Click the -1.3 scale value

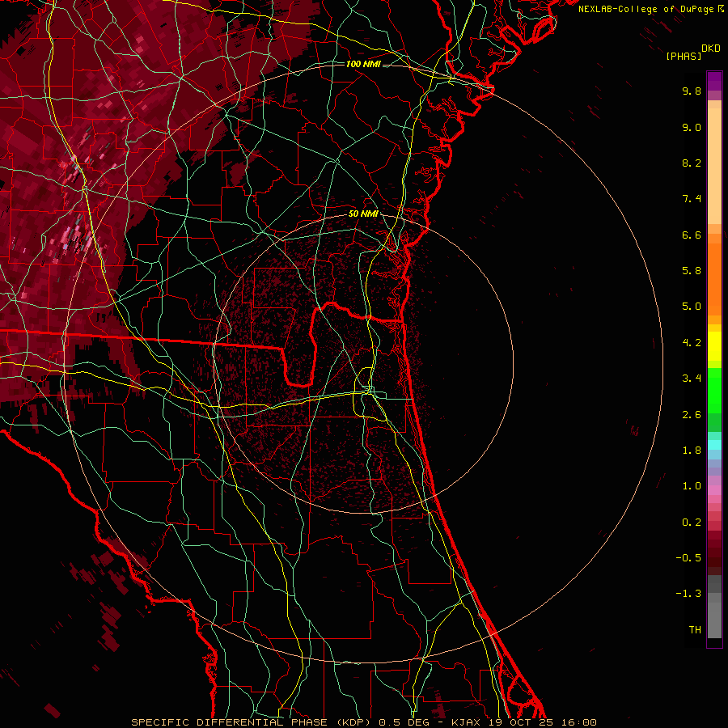coord(688,594)
